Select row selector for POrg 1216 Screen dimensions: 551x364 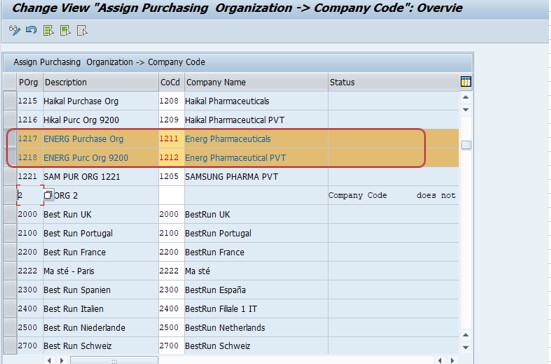coord(10,120)
